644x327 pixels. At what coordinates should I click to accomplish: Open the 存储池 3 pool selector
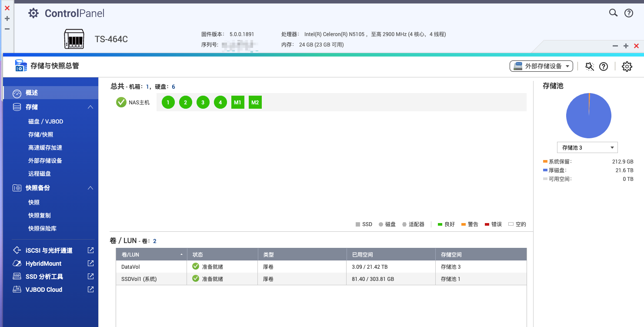[587, 147]
